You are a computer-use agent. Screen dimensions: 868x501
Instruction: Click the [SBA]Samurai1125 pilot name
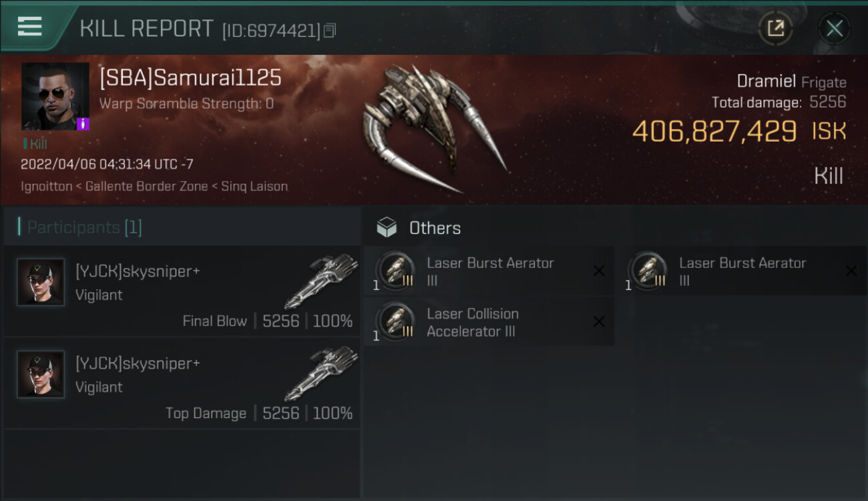(x=190, y=78)
